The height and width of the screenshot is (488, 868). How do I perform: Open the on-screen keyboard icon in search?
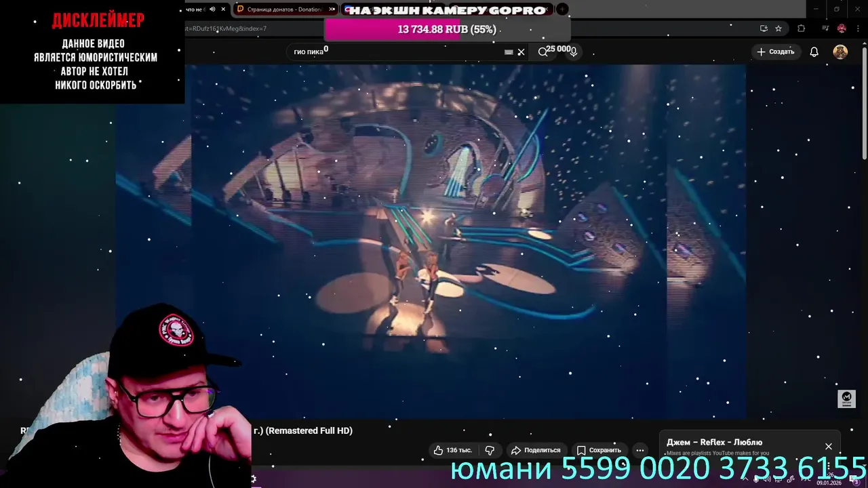(x=509, y=52)
